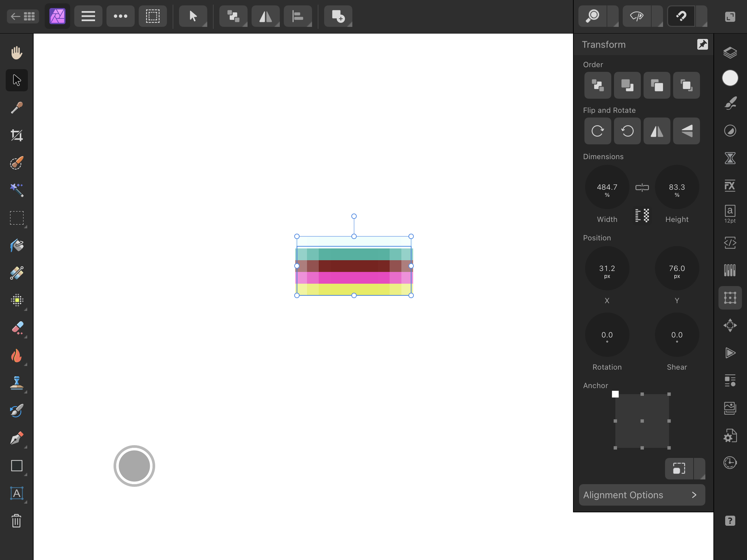The image size is (747, 560).
Task: Open the hamburger document menu
Action: 88,16
